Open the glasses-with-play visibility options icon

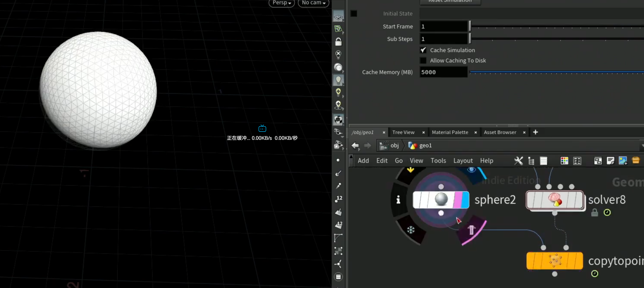click(338, 145)
